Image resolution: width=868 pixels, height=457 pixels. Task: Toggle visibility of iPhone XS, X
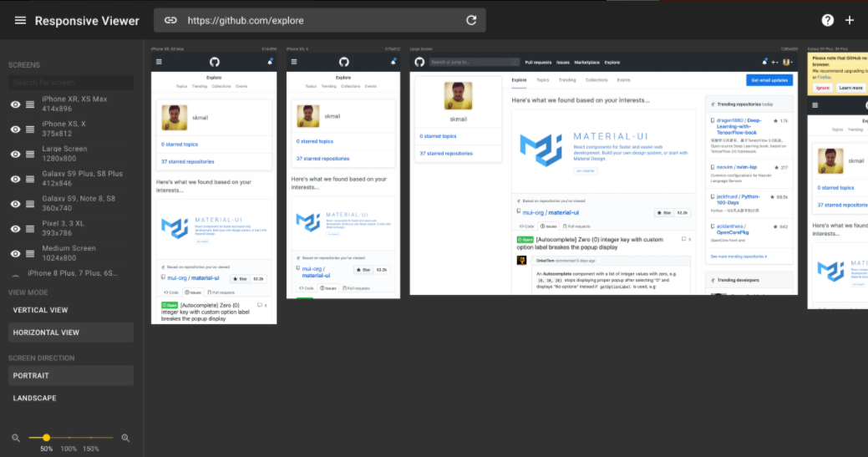click(x=16, y=129)
